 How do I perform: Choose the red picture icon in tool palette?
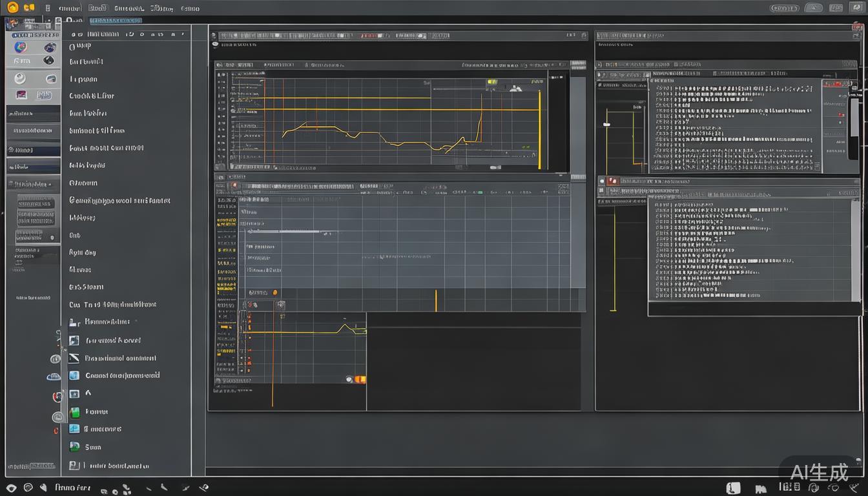coord(21,95)
